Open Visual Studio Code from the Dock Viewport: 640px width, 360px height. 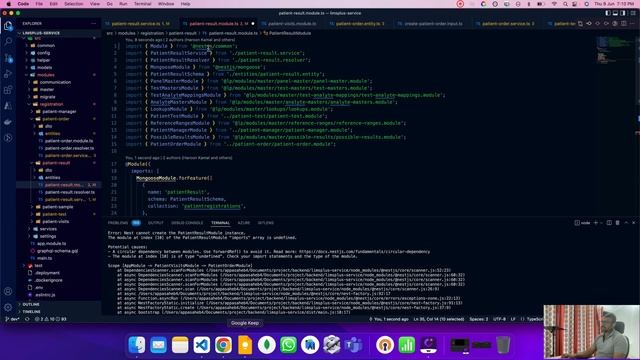pos(202,345)
